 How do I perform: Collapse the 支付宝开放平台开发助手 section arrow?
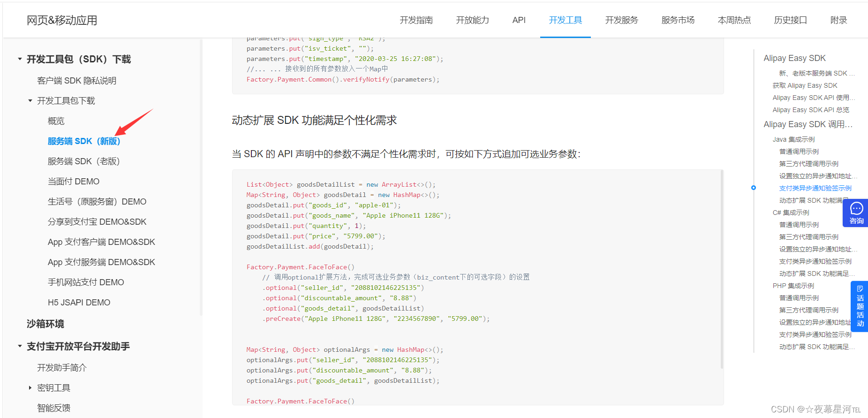(x=20, y=346)
